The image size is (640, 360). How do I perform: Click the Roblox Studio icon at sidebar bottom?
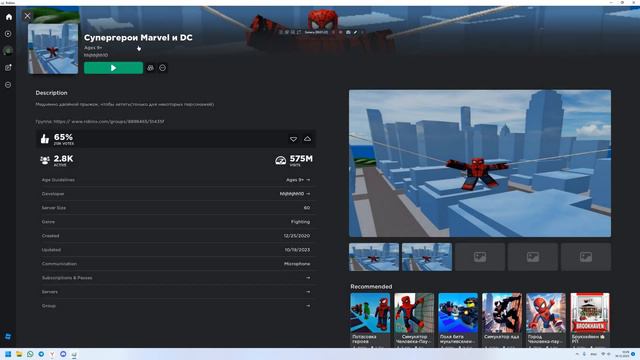pyautogui.click(x=8, y=336)
